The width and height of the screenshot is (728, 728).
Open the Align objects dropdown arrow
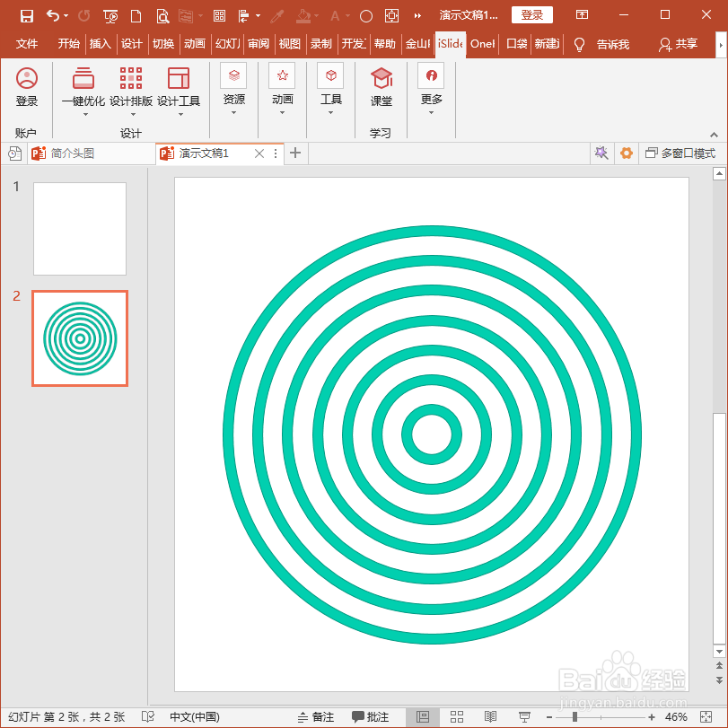259,16
